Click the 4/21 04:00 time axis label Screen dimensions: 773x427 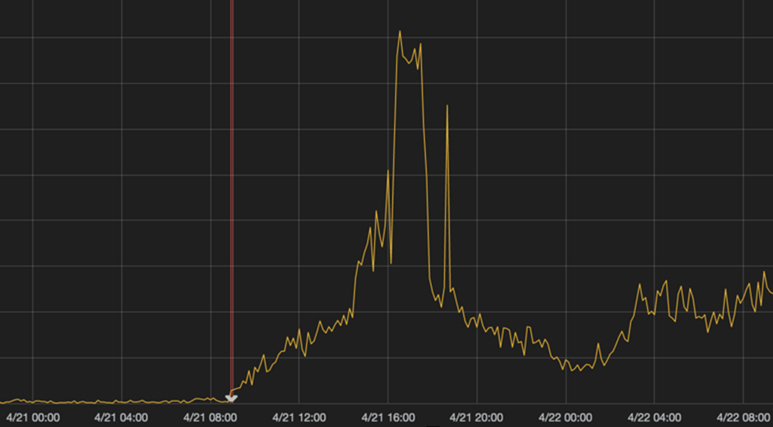coord(121,418)
